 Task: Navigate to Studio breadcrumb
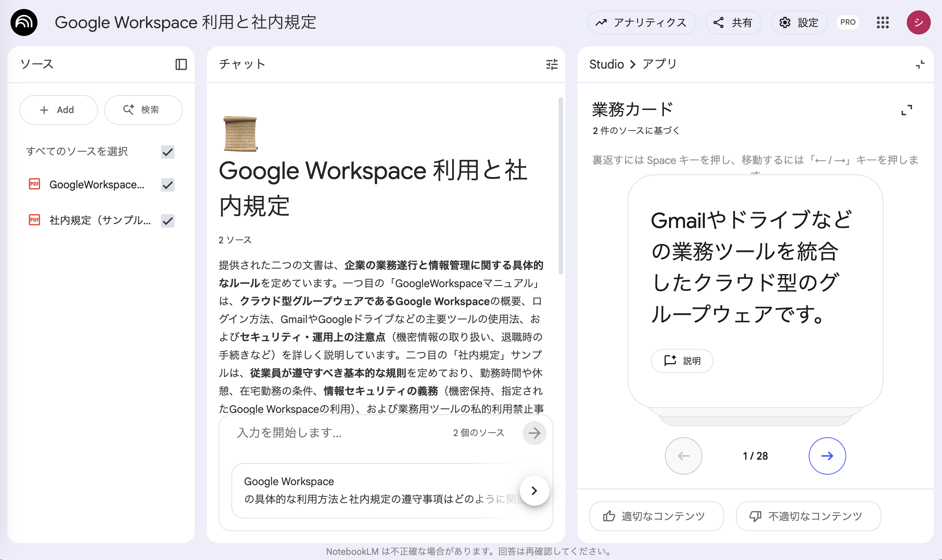coord(606,64)
